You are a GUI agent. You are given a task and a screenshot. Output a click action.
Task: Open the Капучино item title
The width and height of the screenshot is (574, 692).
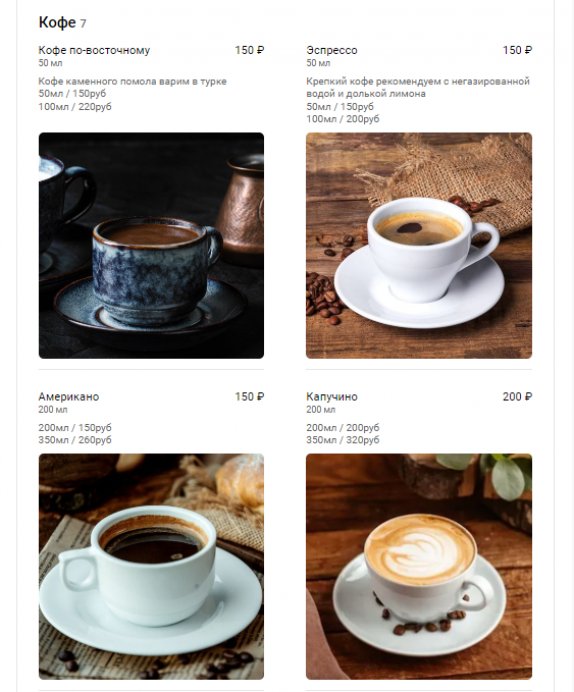click(x=332, y=396)
